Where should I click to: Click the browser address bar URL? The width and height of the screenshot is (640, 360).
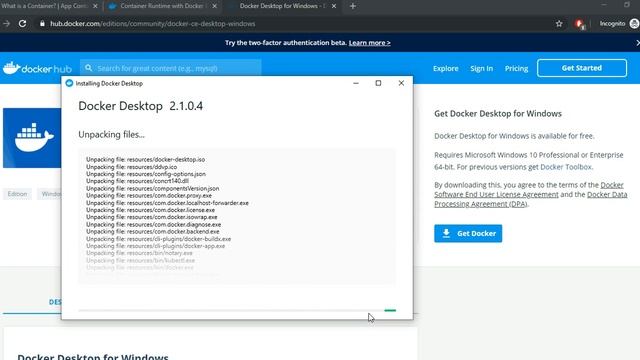(153, 24)
